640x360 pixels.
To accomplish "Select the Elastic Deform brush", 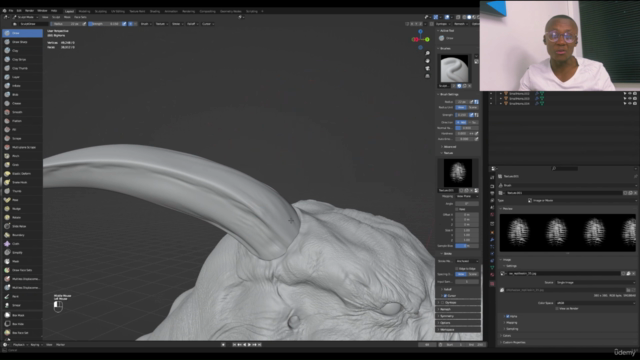I will [x=22, y=173].
